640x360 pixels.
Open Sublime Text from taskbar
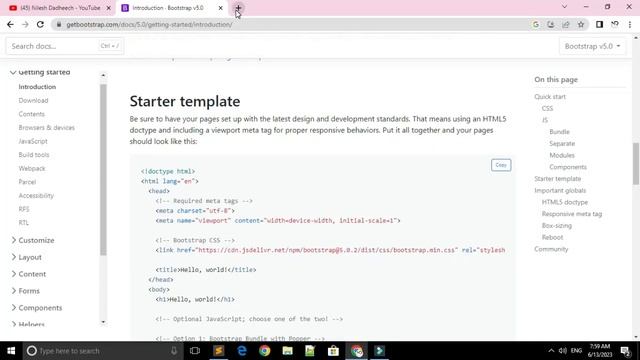coord(219,351)
